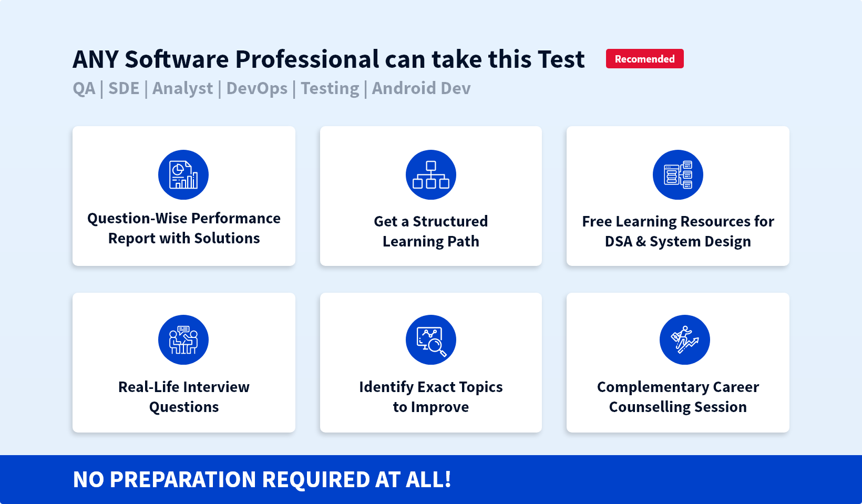Click 'Testing' in the roles subtitle
The image size is (862, 504).
click(330, 88)
